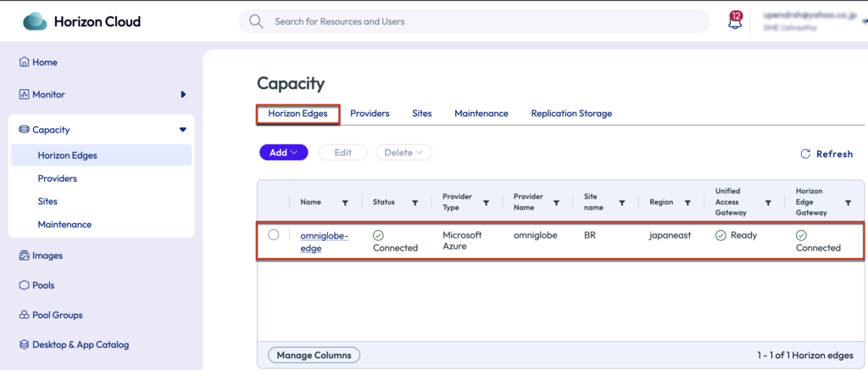Click the filter icon on Name column
This screenshot has height=370, width=868.
pos(344,203)
